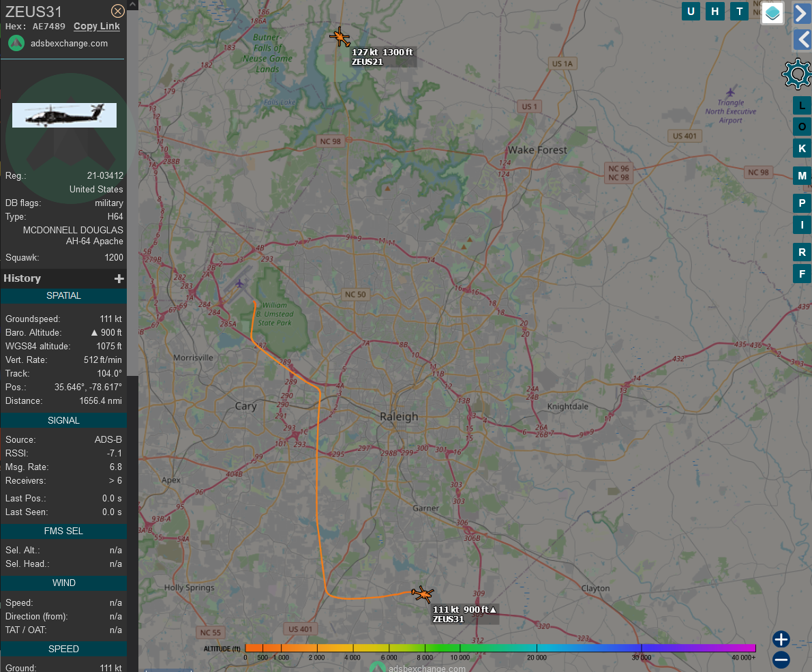Screen dimensions: 812x672
Task: Click the left chevron arrow button
Action: [x=802, y=40]
